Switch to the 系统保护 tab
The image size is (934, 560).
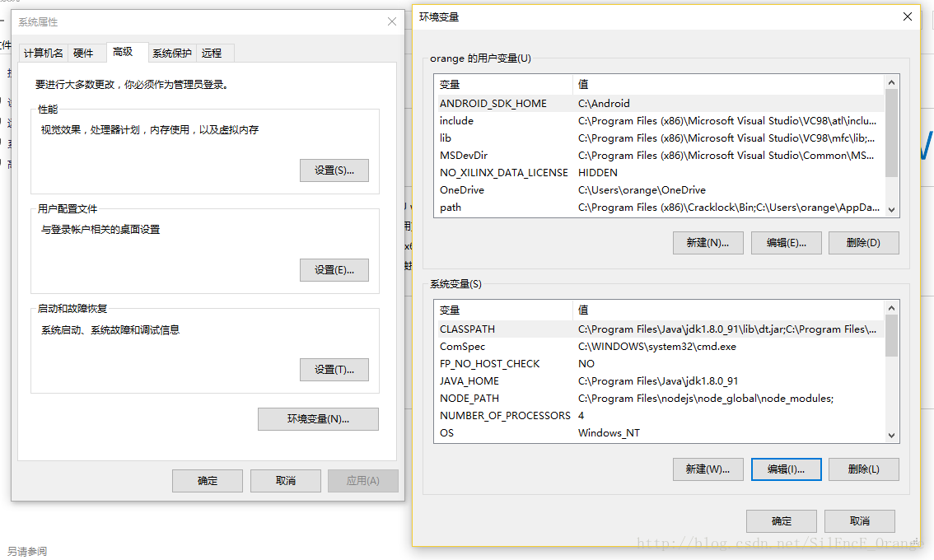[x=172, y=54]
